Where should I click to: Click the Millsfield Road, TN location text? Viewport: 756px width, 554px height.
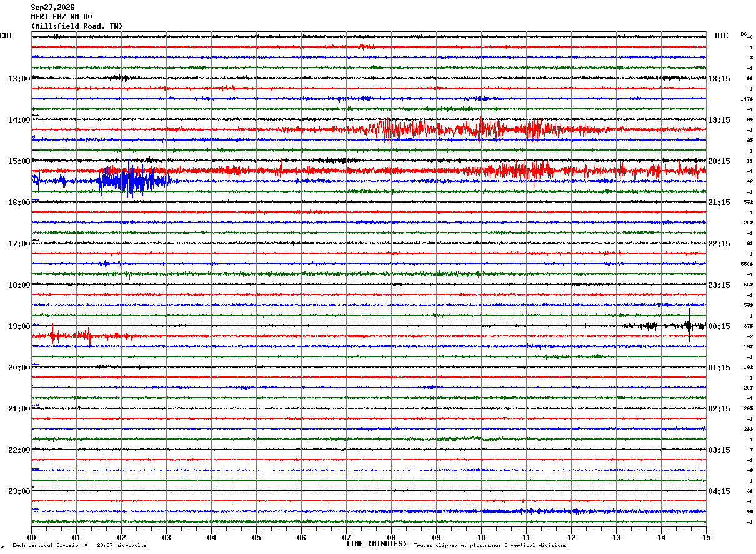tap(77, 26)
